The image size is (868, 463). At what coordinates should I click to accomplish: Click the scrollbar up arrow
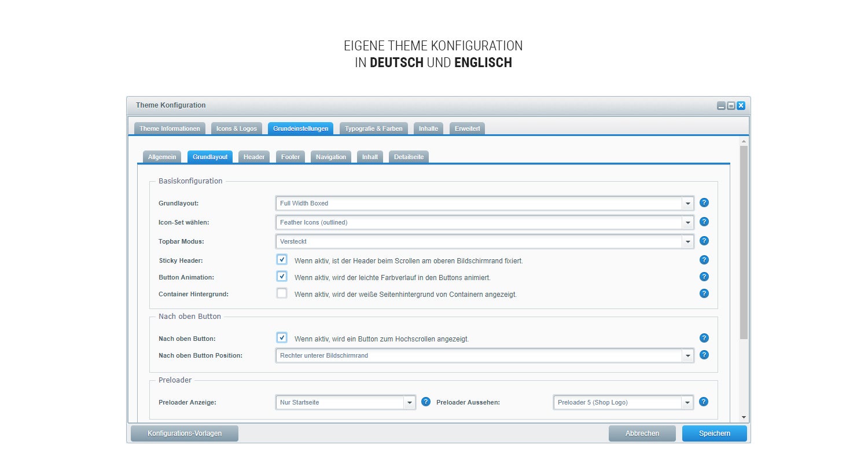coord(744,141)
